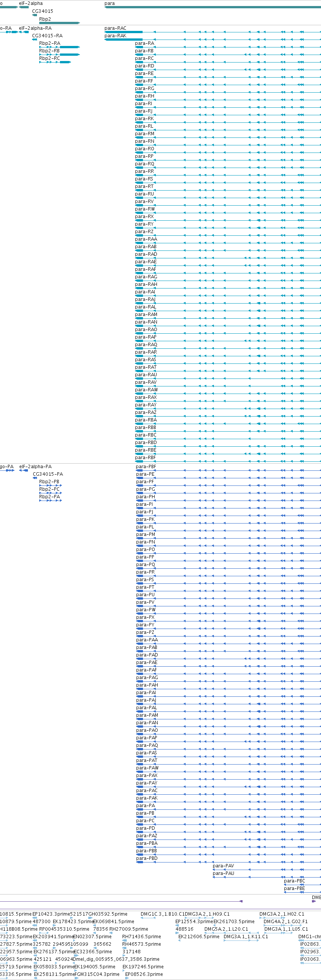Click the RH46573.5prime insertion label
Viewport: 321px width, 980px height.
pos(141,944)
